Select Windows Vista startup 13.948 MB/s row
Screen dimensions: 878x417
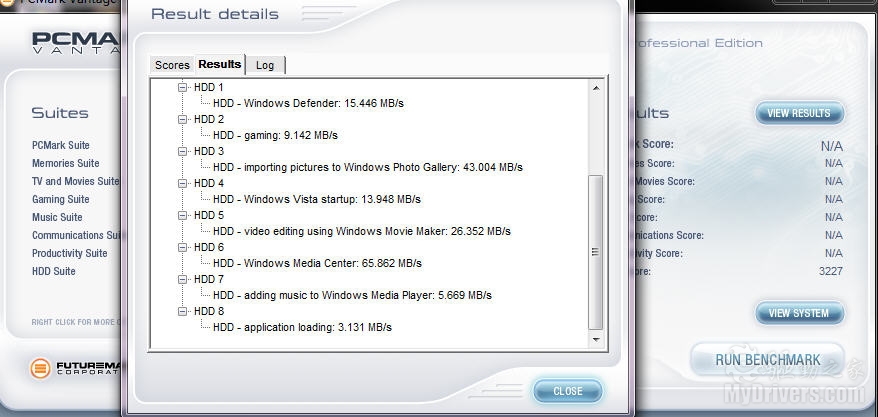(316, 199)
